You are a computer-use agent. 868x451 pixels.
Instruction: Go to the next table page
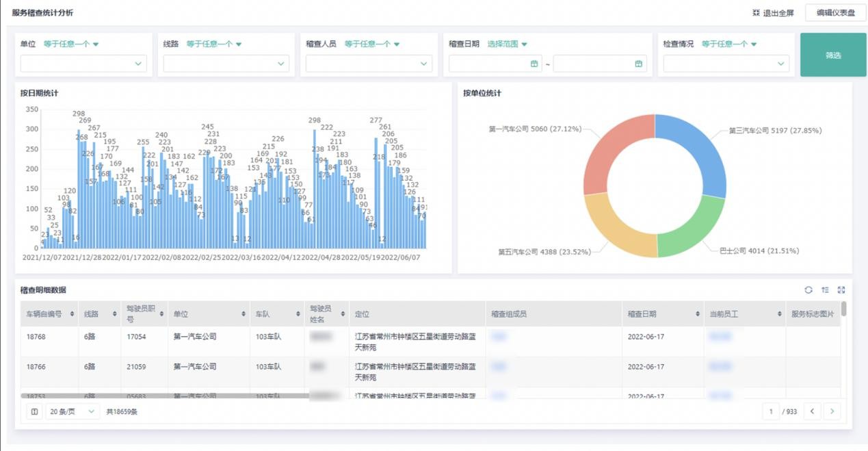point(832,411)
